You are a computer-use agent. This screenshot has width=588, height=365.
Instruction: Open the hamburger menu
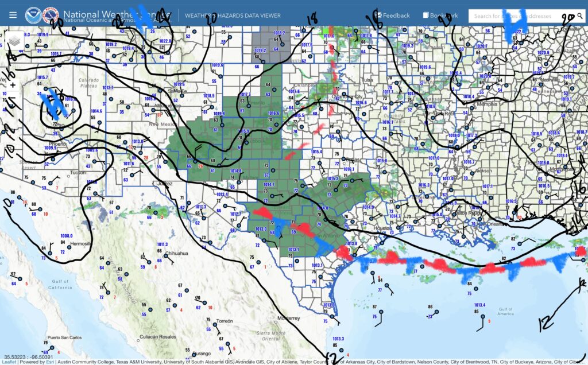[13, 15]
